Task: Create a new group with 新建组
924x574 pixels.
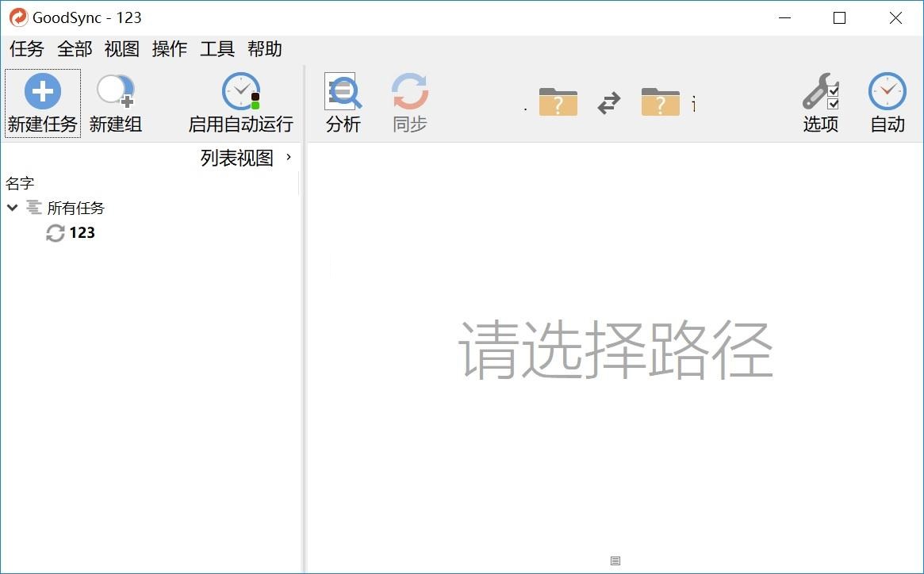Action: 116,103
